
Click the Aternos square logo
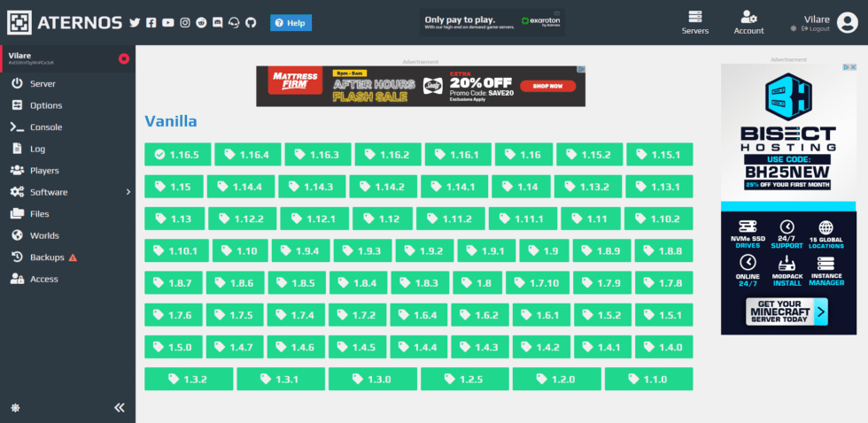click(x=19, y=23)
